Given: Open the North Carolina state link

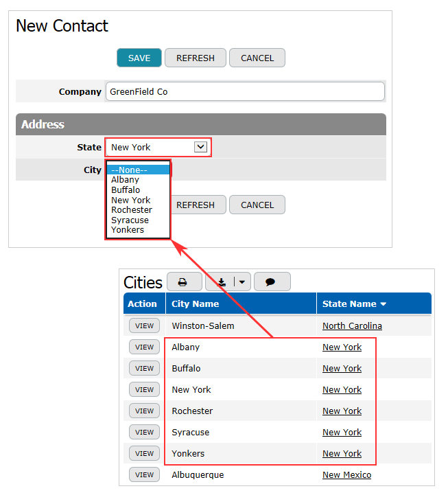Looking at the screenshot, I should click(352, 325).
